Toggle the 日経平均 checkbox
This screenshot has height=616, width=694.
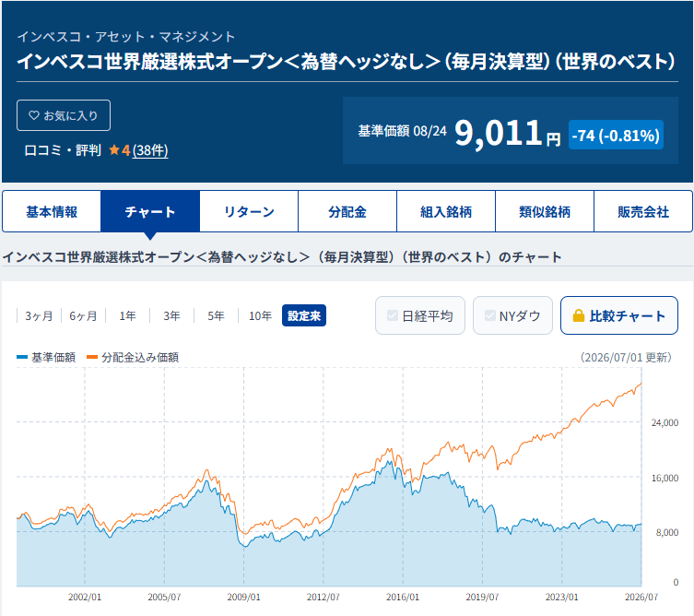[392, 315]
